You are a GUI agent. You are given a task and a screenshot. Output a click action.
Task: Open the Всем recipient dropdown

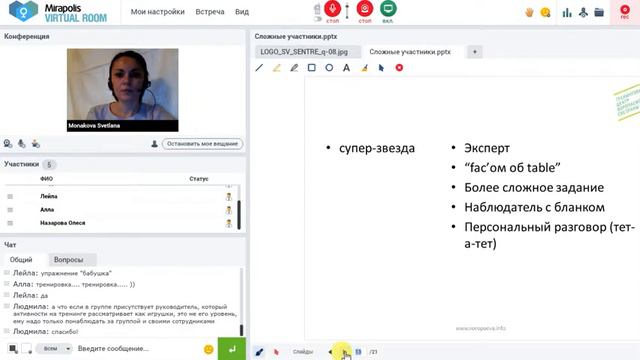[x=54, y=349]
